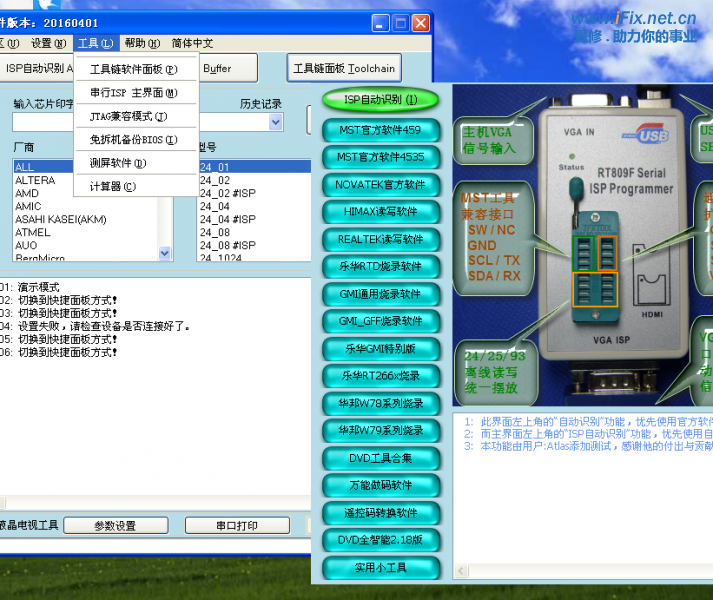The image size is (713, 600).
Task: Click the chip marking input field
Action: [43, 122]
